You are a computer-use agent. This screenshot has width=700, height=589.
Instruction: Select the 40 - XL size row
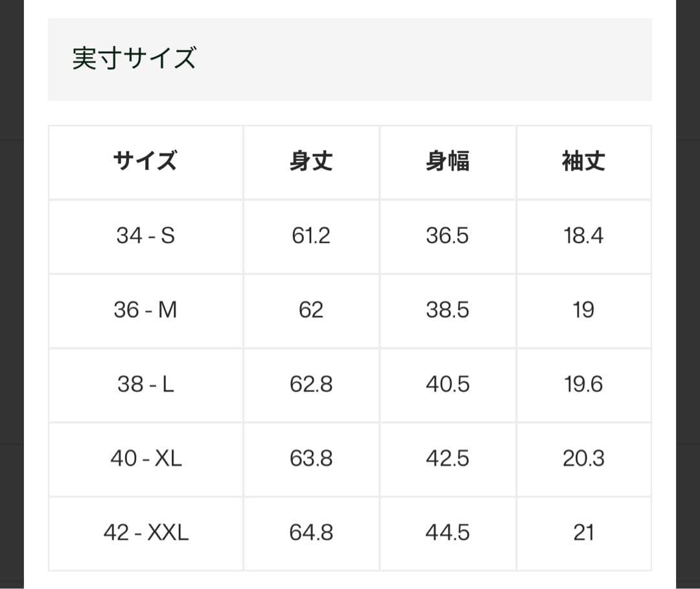coord(349,459)
